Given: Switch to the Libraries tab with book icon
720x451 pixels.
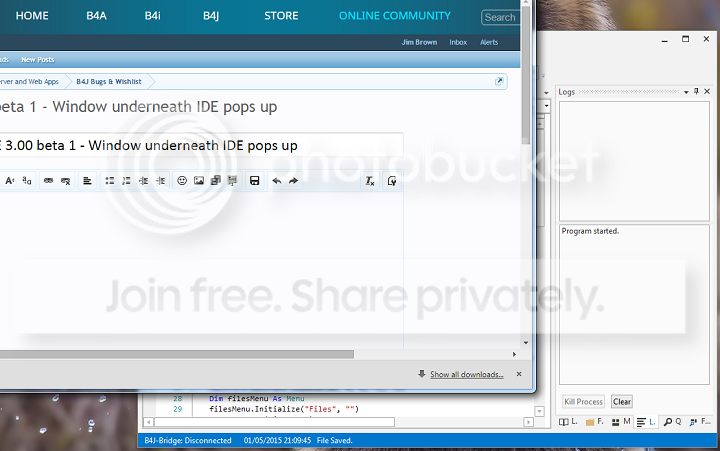Looking at the screenshot, I should pos(568,422).
